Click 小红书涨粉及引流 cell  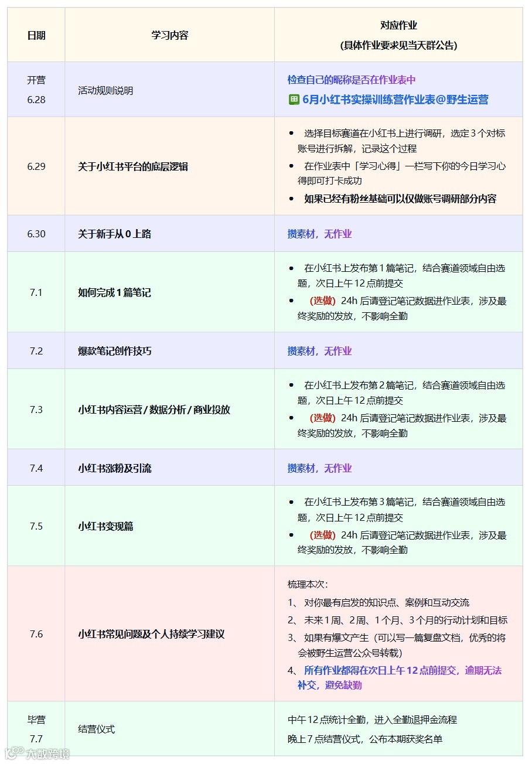[x=170, y=468]
